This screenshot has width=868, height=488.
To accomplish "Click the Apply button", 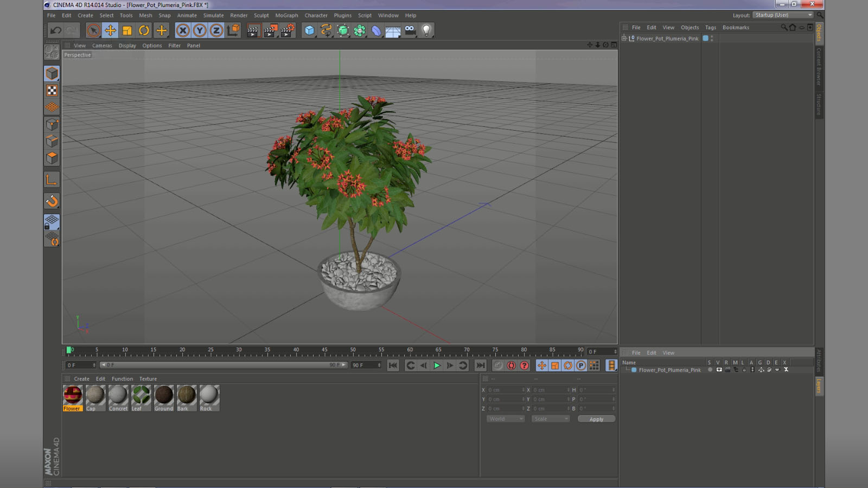I will click(596, 419).
